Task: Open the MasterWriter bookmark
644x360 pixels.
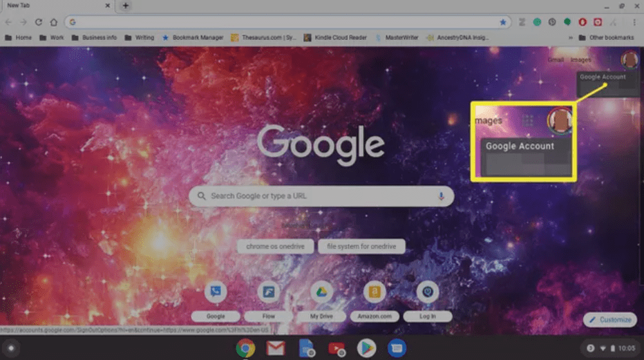Action: click(397, 37)
